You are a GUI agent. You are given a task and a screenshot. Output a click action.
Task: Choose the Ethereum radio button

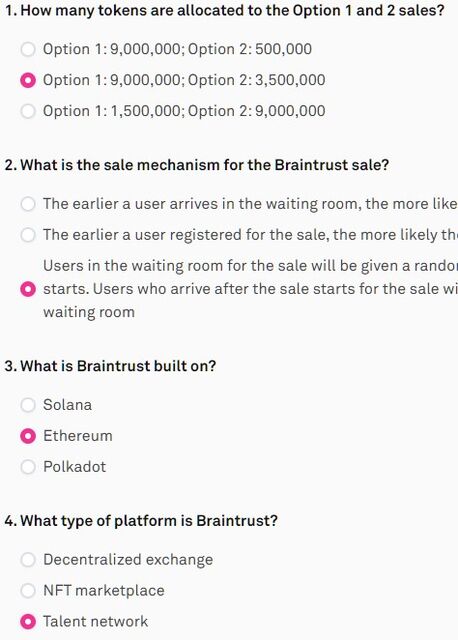tap(28, 436)
